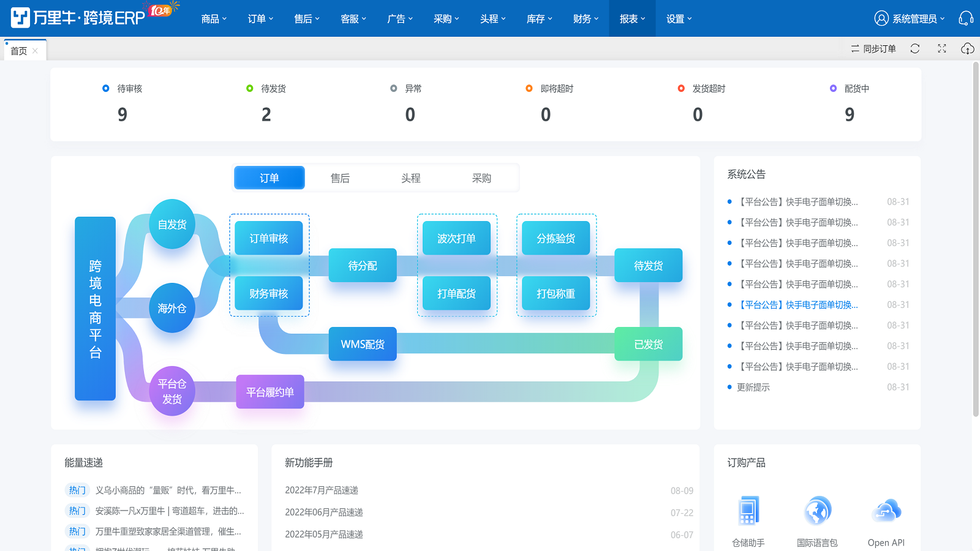980x551 pixels.
Task: Click the 订单审核 workflow button
Action: pyautogui.click(x=269, y=238)
